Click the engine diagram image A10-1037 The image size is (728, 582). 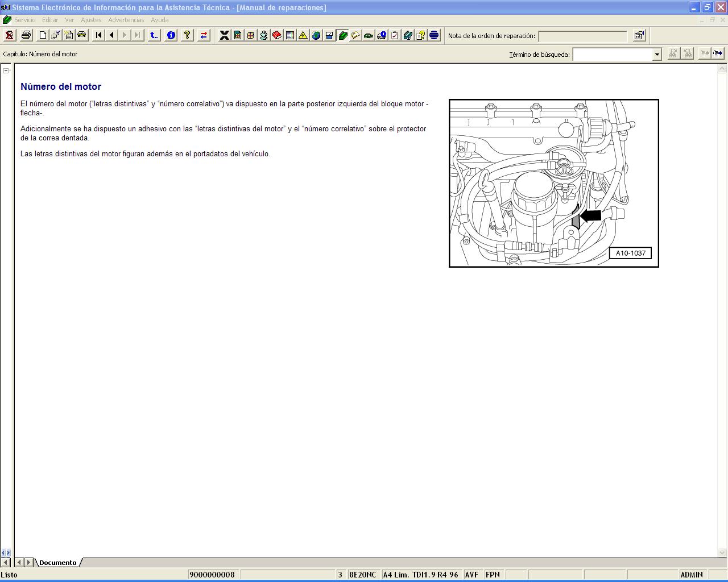coord(553,183)
